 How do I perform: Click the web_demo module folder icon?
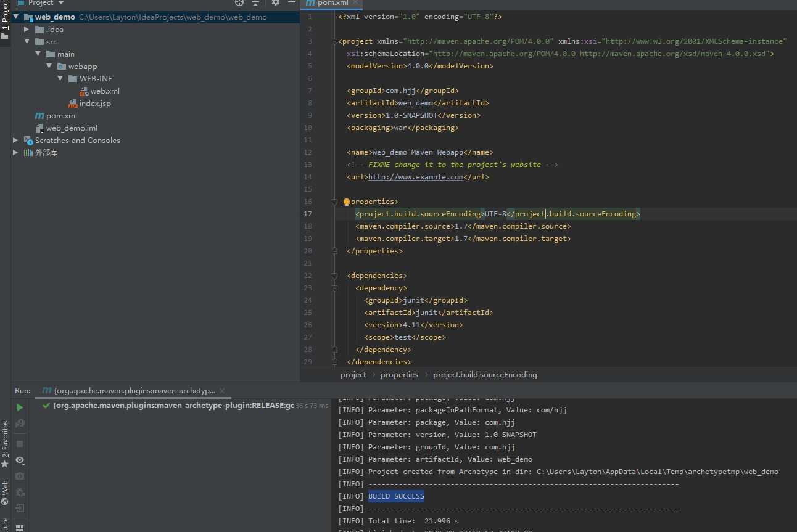click(x=28, y=17)
